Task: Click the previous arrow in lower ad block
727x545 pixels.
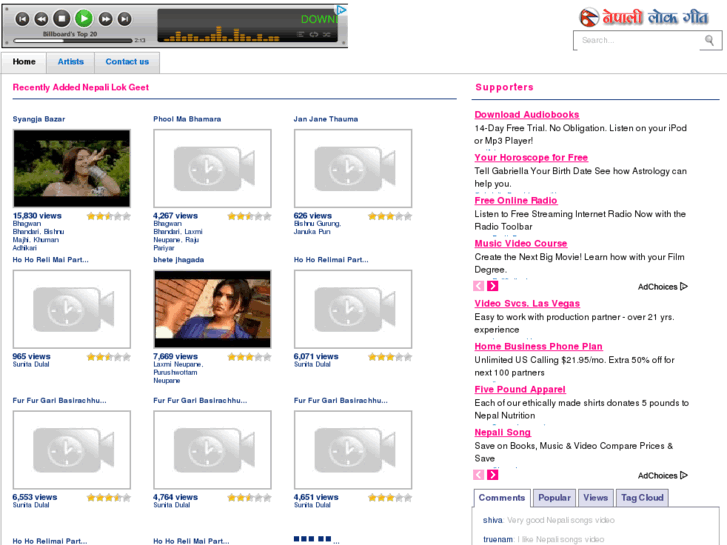Action: click(480, 475)
